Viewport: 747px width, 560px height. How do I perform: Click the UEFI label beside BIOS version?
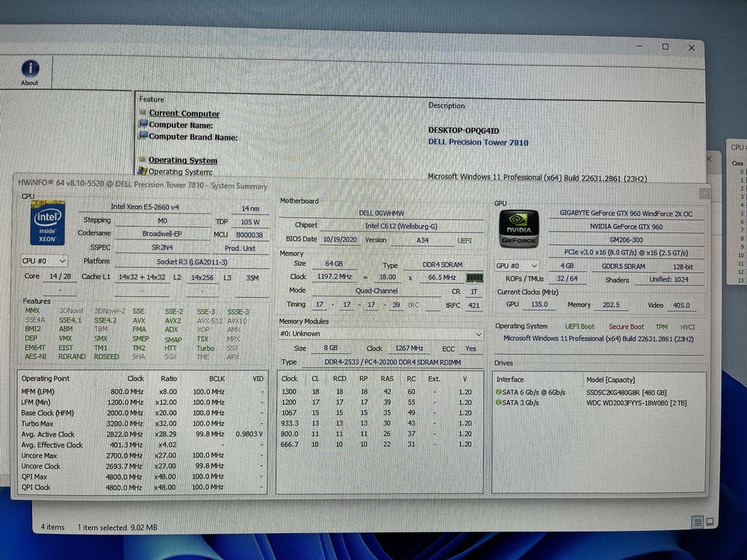(465, 241)
